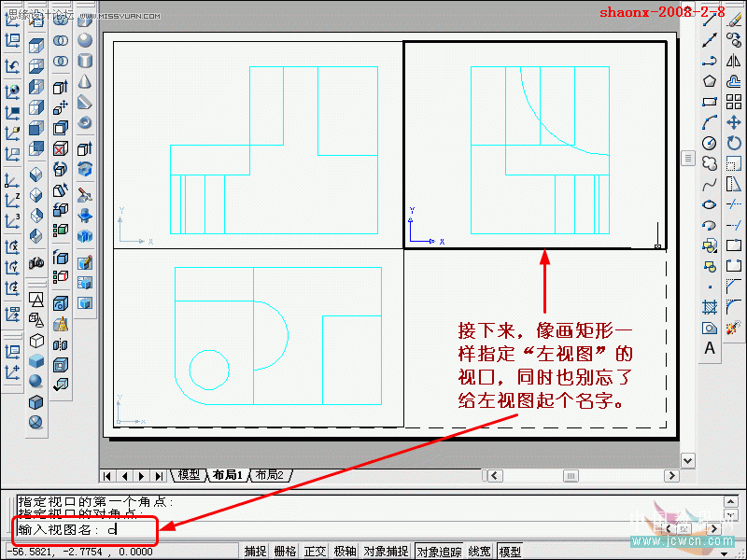The image size is (747, 560).
Task: Create a solid Torus
Action: coord(85,122)
